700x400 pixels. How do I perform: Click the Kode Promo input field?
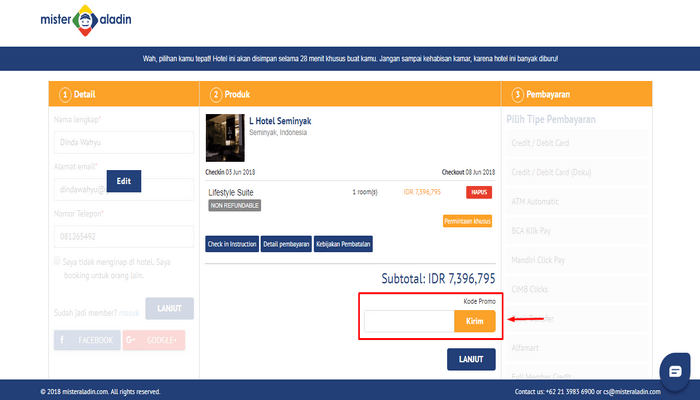(x=409, y=321)
